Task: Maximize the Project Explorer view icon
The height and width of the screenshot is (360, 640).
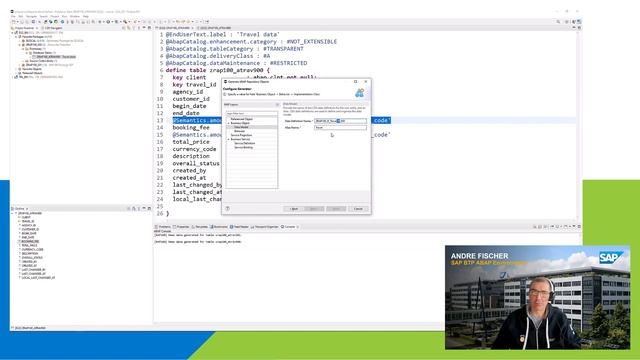Action: pyautogui.click(x=149, y=28)
